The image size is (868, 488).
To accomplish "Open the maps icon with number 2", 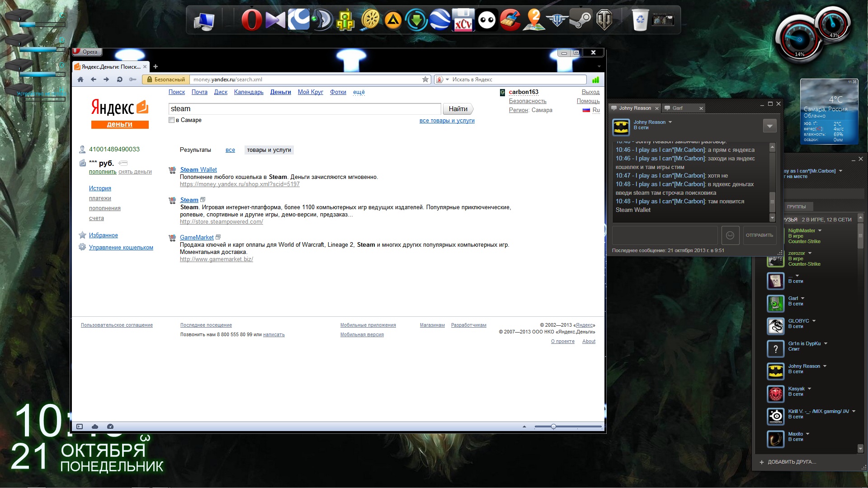I will [x=534, y=20].
